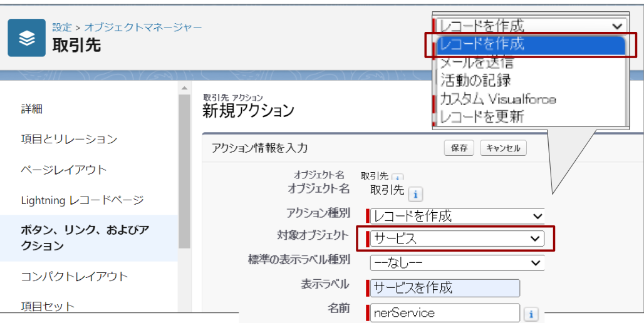Click the sidebar vertical scrollbar thumb
The image size is (644, 328).
[x=184, y=171]
